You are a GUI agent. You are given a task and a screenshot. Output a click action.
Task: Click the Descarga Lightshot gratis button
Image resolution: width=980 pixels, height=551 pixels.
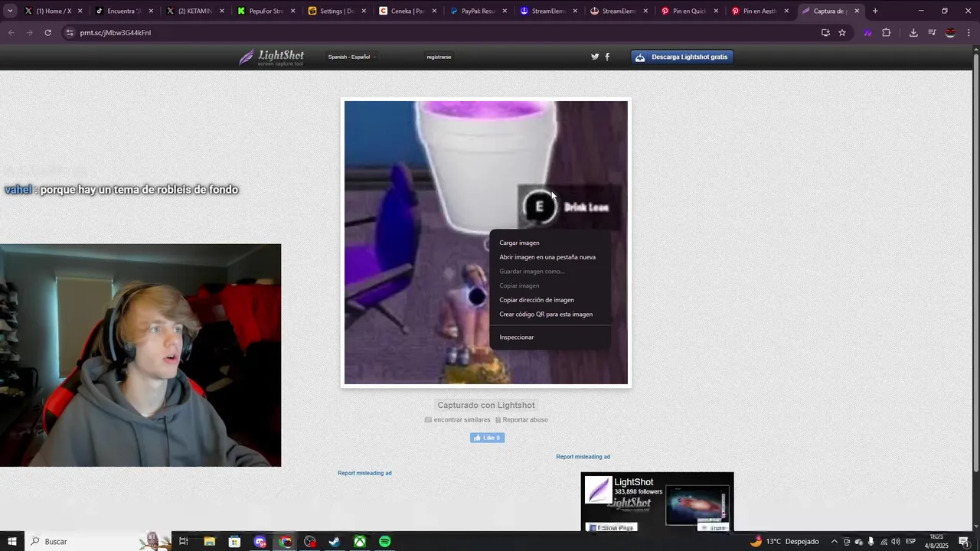point(682,57)
